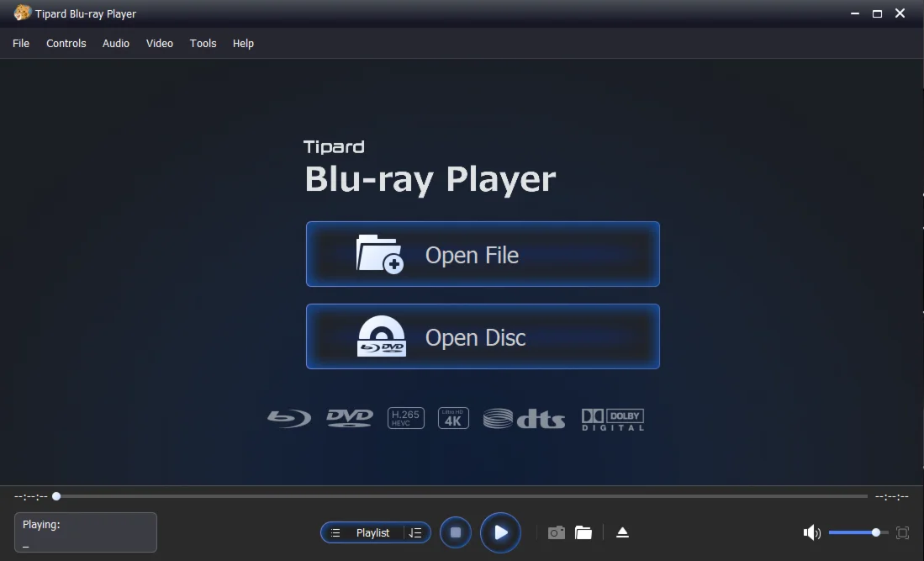Open the Controls menu

(x=66, y=44)
